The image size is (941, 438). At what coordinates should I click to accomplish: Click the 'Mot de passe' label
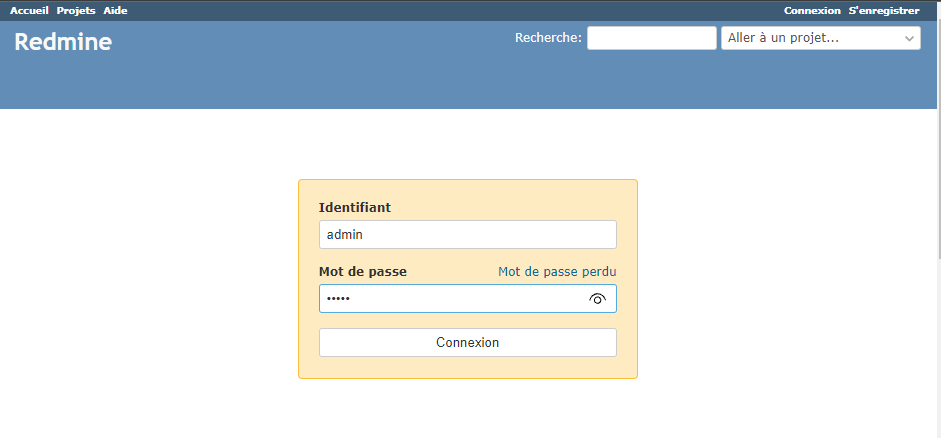(x=362, y=272)
